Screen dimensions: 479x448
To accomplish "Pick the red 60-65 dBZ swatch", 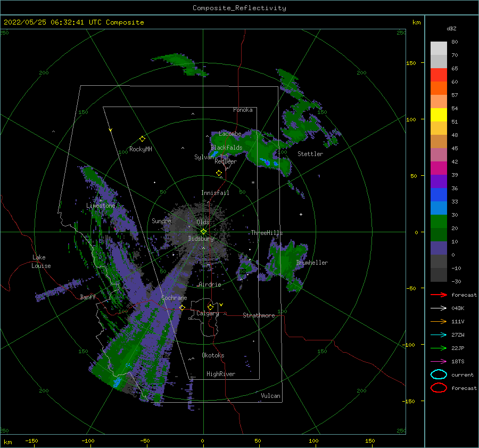I will [439, 75].
